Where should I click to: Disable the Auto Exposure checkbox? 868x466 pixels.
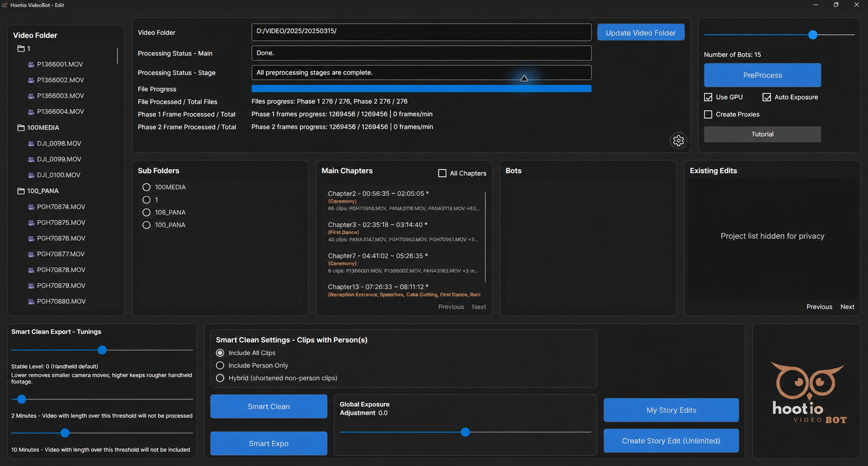click(766, 97)
